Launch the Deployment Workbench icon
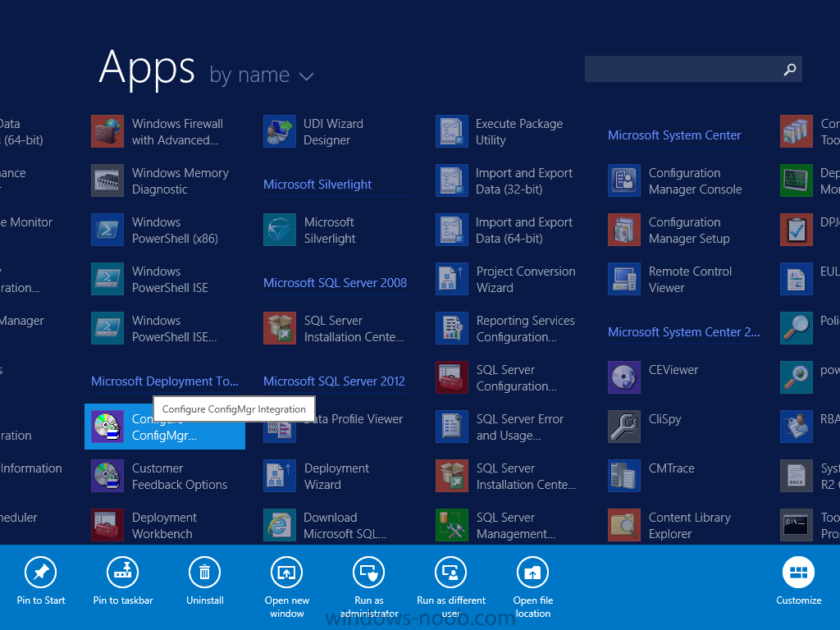The height and width of the screenshot is (630, 840). 107,525
